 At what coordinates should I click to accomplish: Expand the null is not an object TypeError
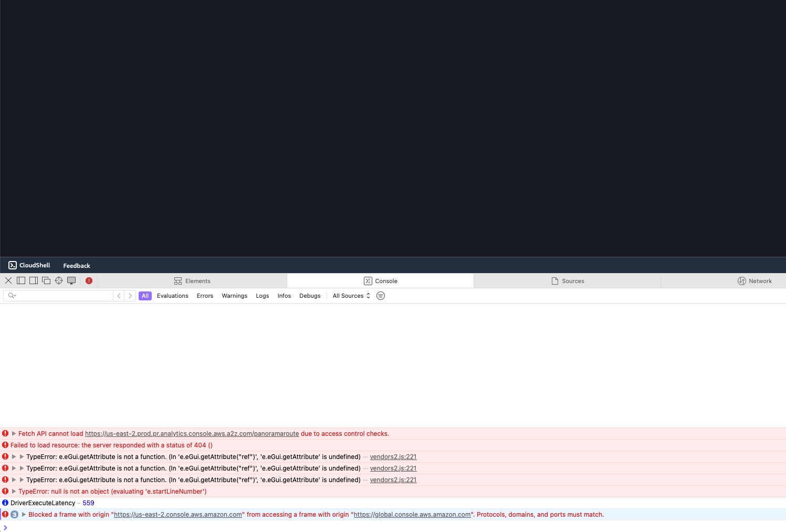click(x=14, y=492)
